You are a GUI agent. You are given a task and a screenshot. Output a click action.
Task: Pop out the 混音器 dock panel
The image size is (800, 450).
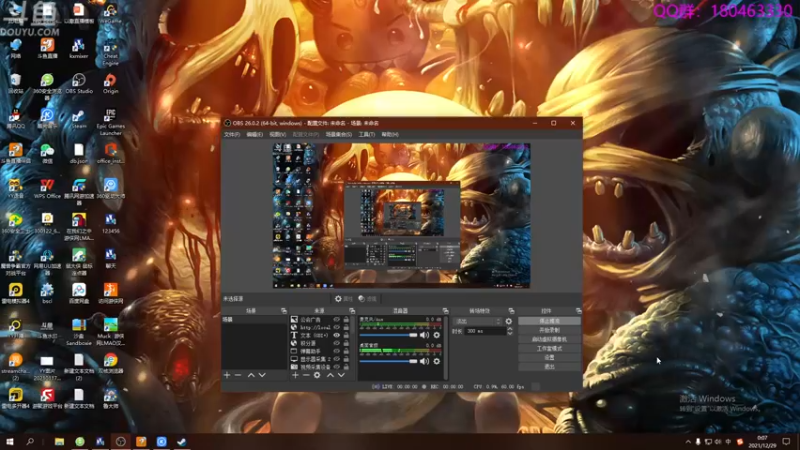[445, 311]
